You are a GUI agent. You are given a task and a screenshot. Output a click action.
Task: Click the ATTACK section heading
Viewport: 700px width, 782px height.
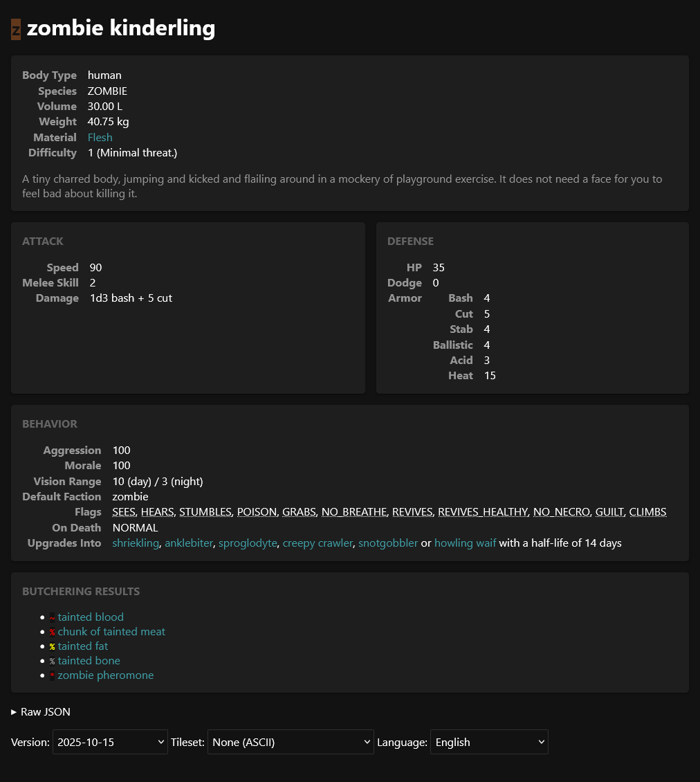tap(42, 242)
